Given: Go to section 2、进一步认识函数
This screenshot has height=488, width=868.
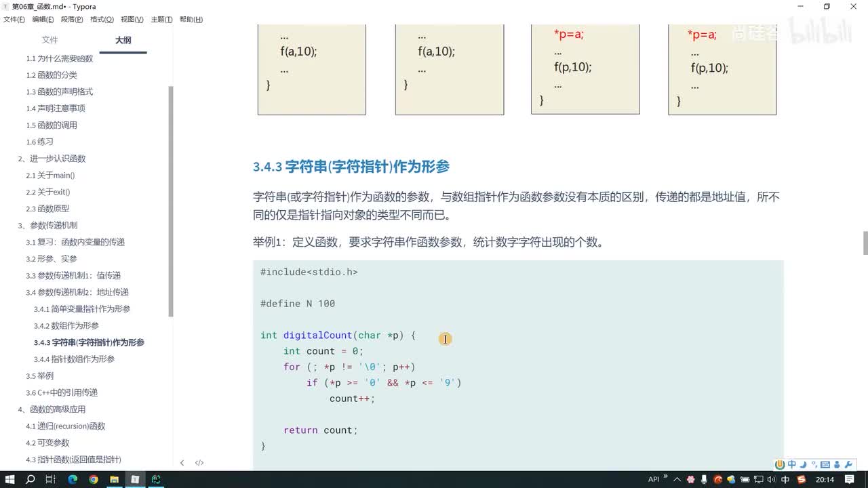Looking at the screenshot, I should [52, 159].
